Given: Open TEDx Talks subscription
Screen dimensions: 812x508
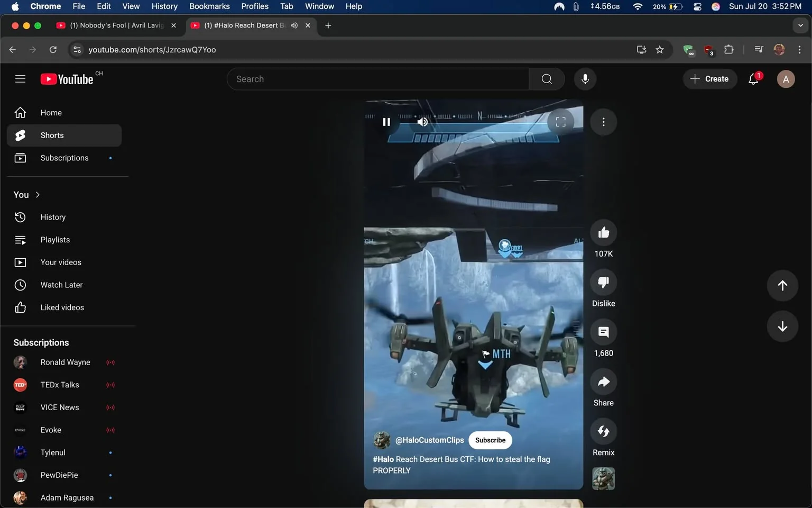Looking at the screenshot, I should pos(64,385).
